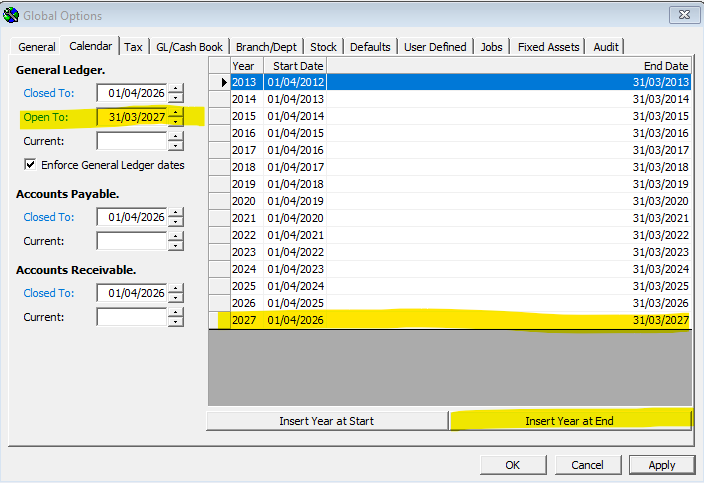Increase Accounts Receivable Current value
Image resolution: width=704 pixels, height=483 pixels.
[176, 312]
